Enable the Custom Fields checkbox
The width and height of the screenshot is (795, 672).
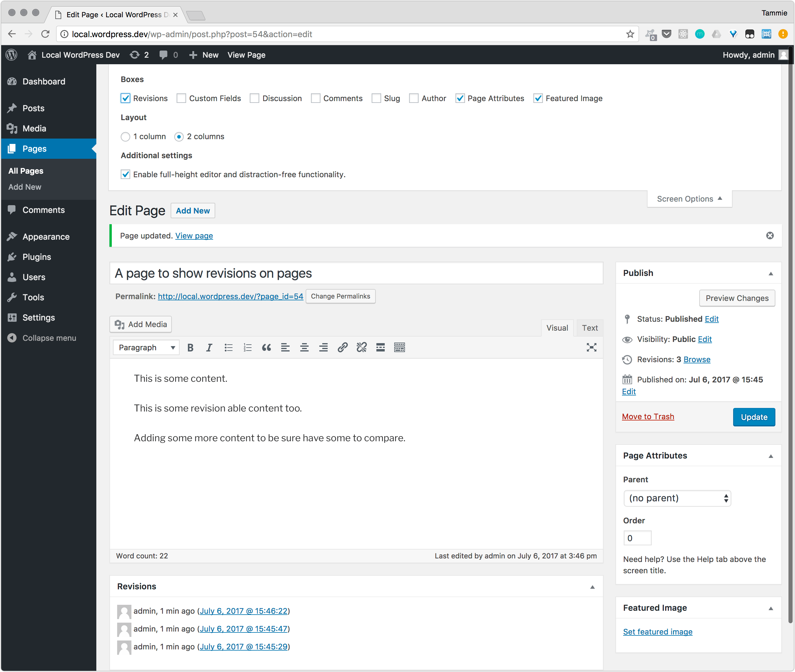181,98
